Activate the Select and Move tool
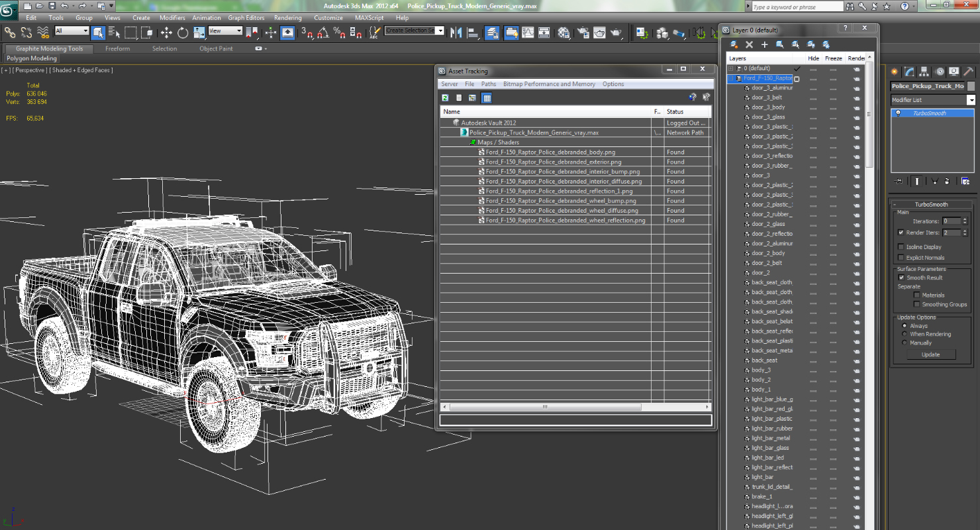The height and width of the screenshot is (530, 980). click(166, 32)
